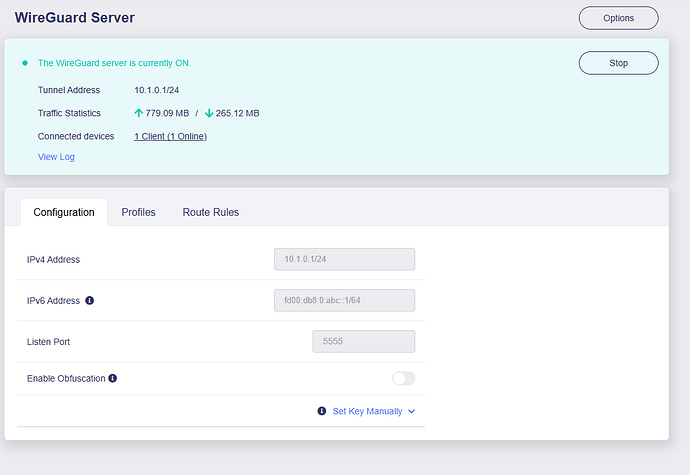Click the Tunnel Address label
Image resolution: width=690 pixels, height=475 pixels.
(69, 90)
